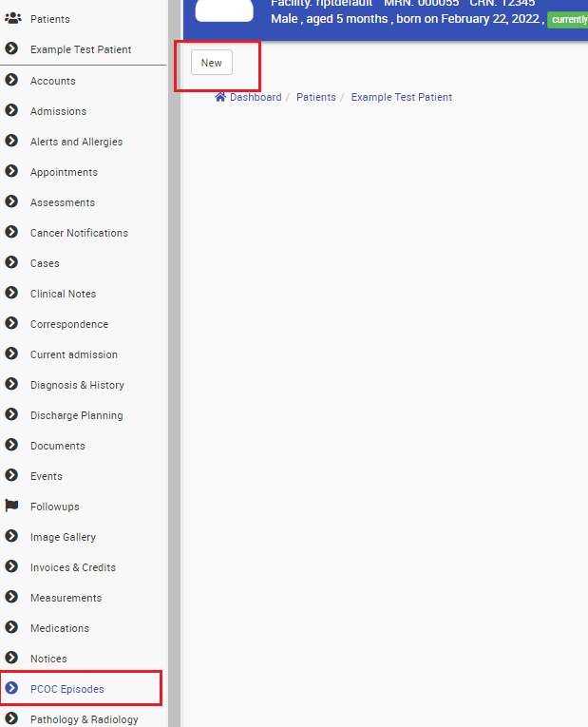588x727 pixels.
Task: Click the arrow icon beside Appointments
Action: (x=11, y=171)
